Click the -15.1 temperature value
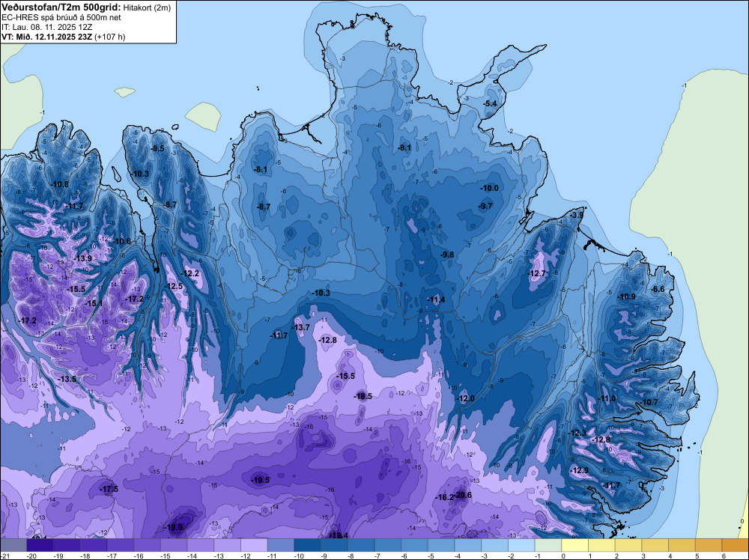749x560 pixels. pyautogui.click(x=94, y=303)
